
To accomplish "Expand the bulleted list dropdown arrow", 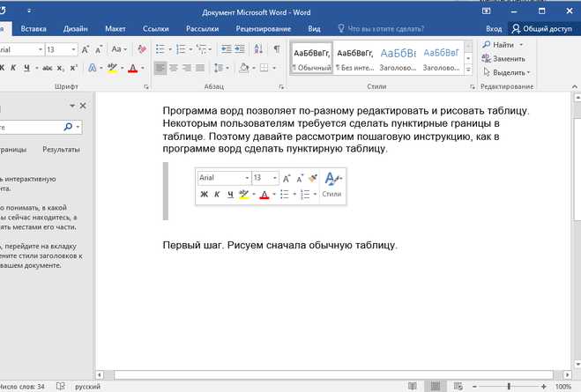I will 170,48.
